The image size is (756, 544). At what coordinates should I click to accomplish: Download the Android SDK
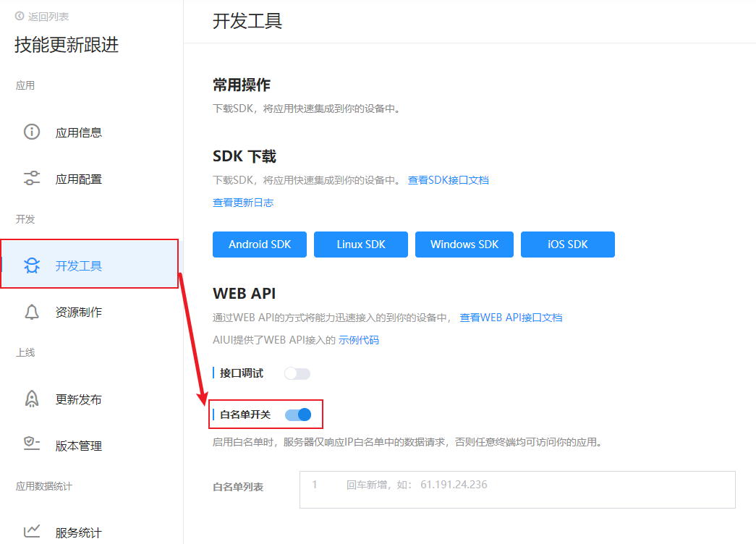[260, 245]
